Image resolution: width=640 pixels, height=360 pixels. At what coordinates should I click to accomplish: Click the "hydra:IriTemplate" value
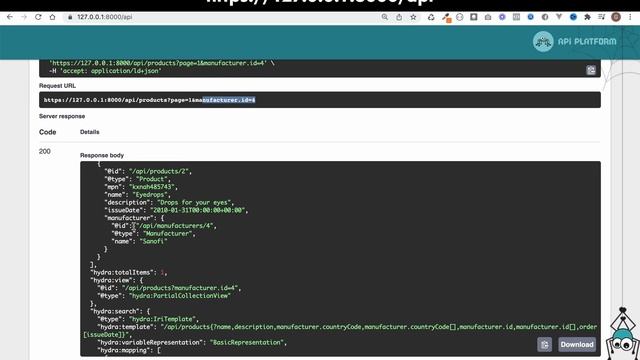tap(163, 319)
